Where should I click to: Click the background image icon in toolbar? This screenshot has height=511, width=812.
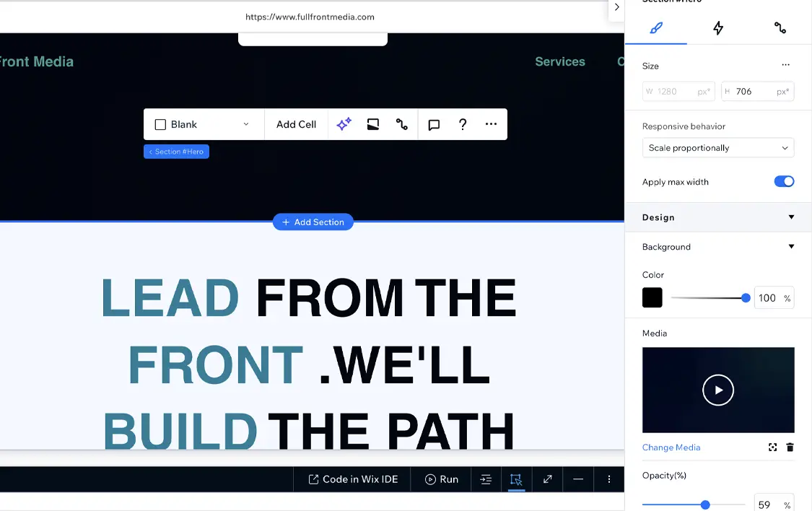(x=373, y=124)
